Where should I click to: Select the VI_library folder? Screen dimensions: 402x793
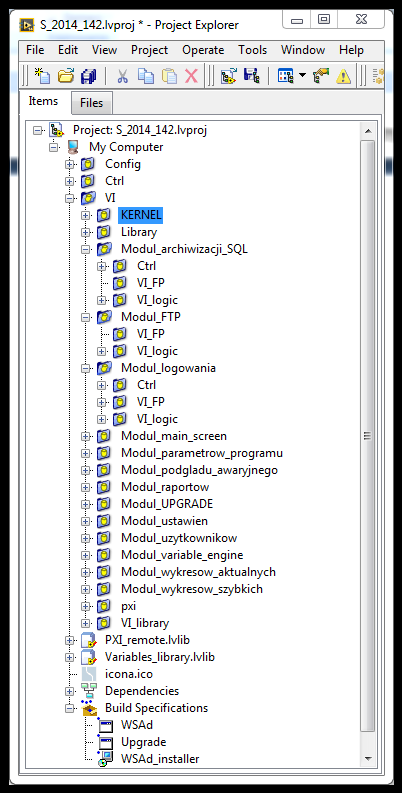145,623
